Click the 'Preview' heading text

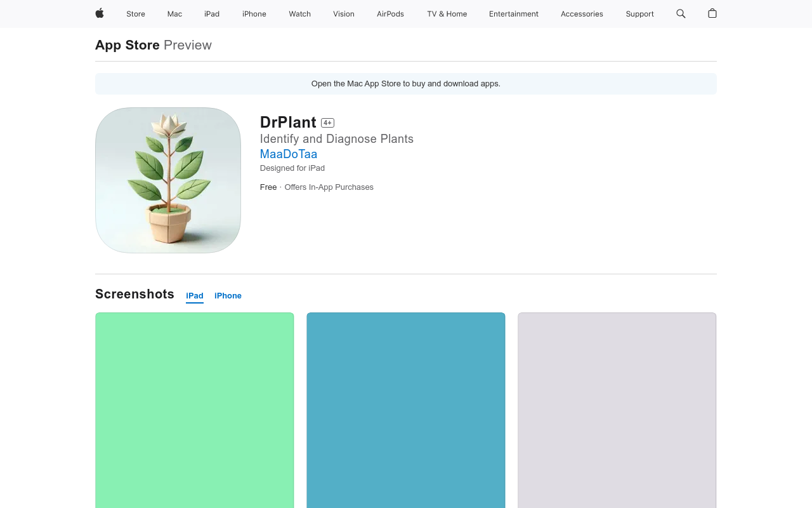(x=188, y=45)
